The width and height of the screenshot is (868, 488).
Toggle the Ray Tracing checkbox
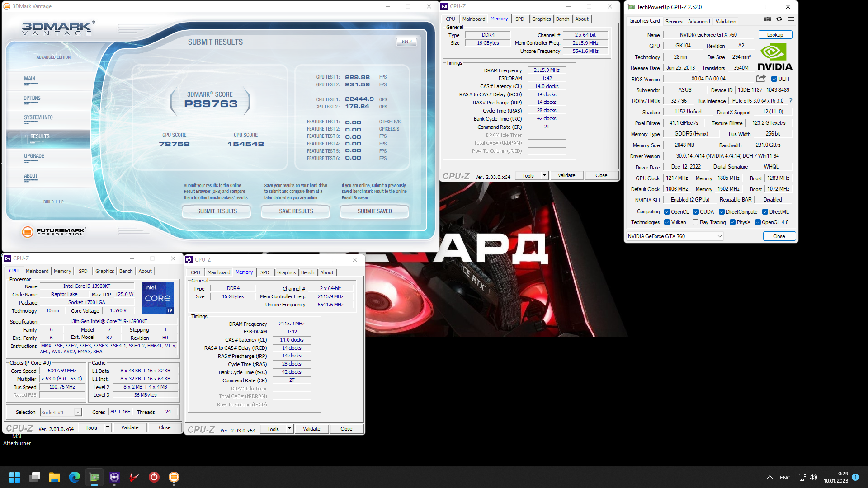click(x=695, y=222)
